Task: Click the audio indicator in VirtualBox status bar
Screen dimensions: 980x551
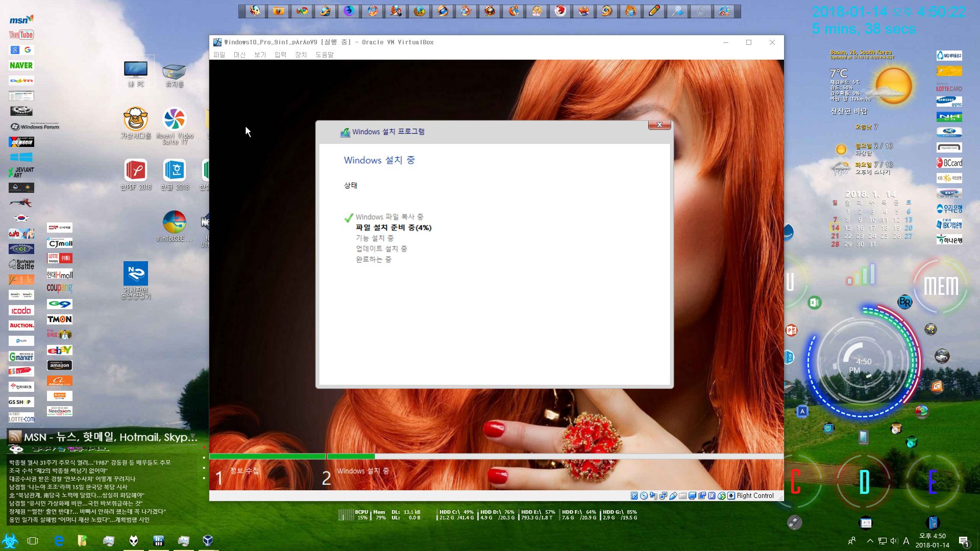Action: coord(653,495)
